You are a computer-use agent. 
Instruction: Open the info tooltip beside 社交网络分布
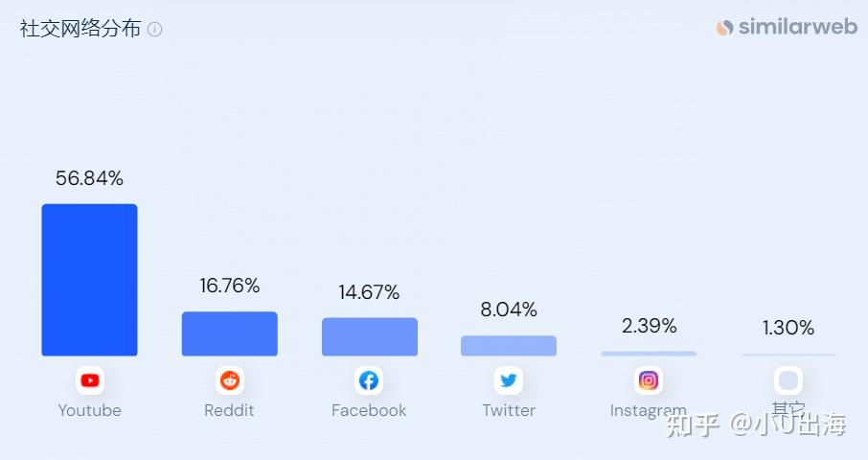(x=155, y=30)
